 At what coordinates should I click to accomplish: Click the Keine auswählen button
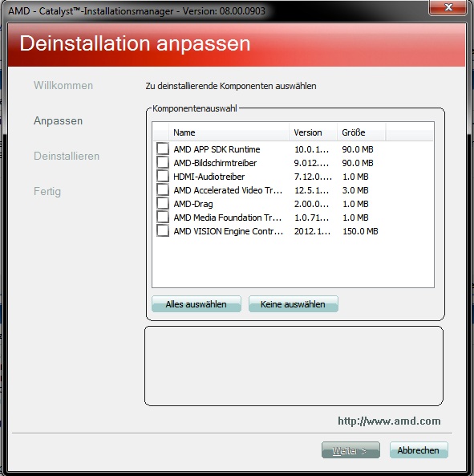pyautogui.click(x=294, y=304)
